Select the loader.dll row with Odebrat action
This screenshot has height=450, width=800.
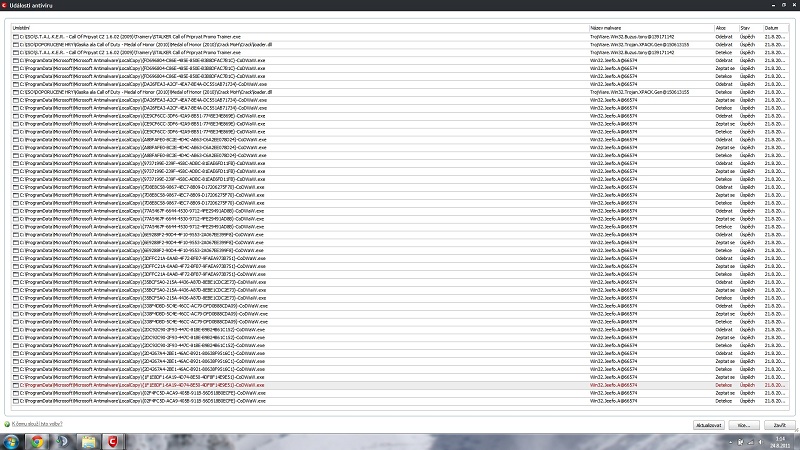click(400, 44)
